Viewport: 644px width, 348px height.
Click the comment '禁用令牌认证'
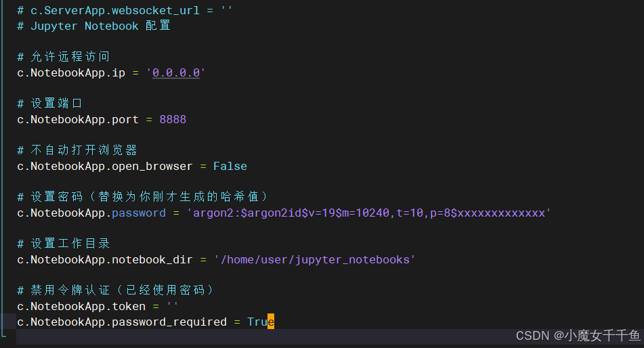[x=116, y=290]
